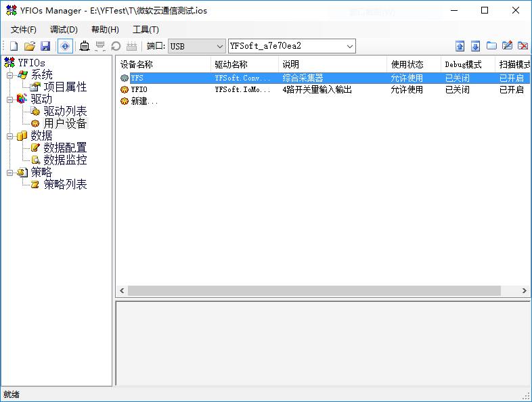The width and height of the screenshot is (532, 402).
Task: Select 数据配置 in the tree
Action: pyautogui.click(x=65, y=148)
